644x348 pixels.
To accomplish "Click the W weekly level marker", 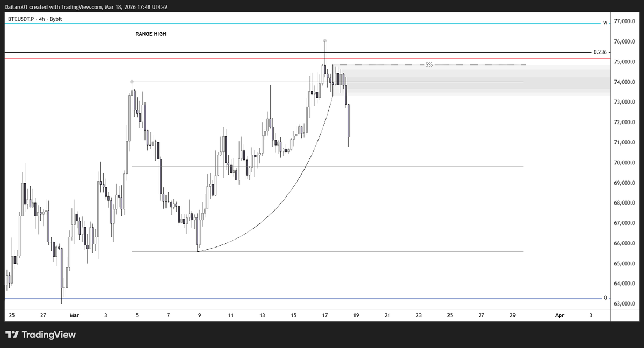I will click(605, 23).
